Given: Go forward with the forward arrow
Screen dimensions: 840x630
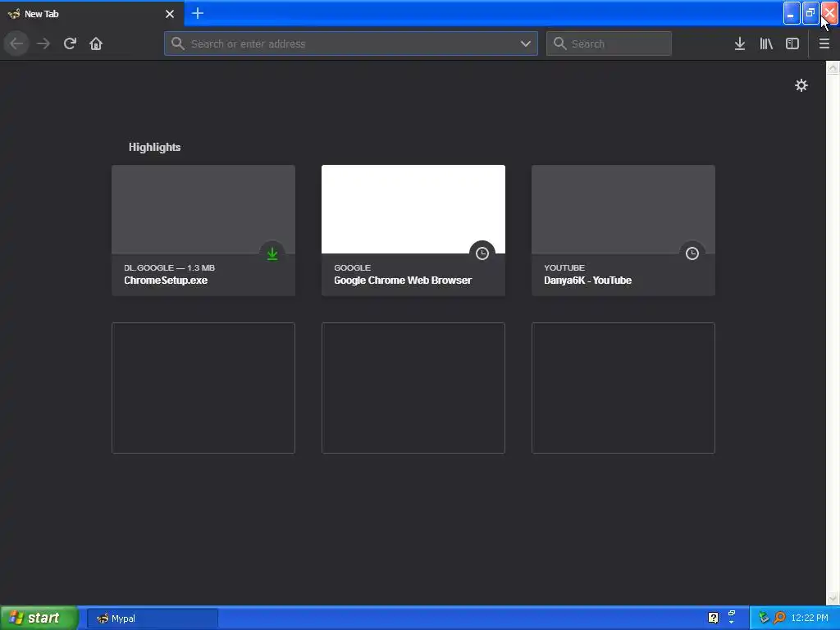Looking at the screenshot, I should [43, 43].
